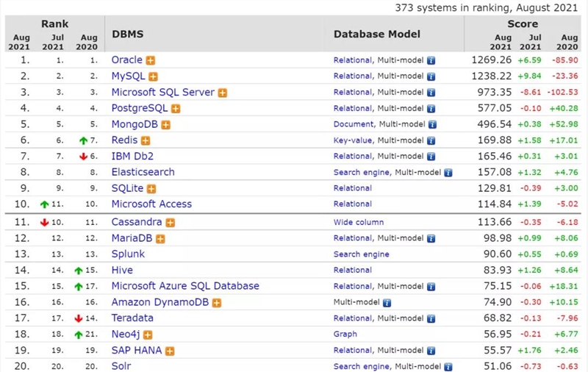Open the Graph database model link
The image size is (588, 372).
(x=345, y=334)
